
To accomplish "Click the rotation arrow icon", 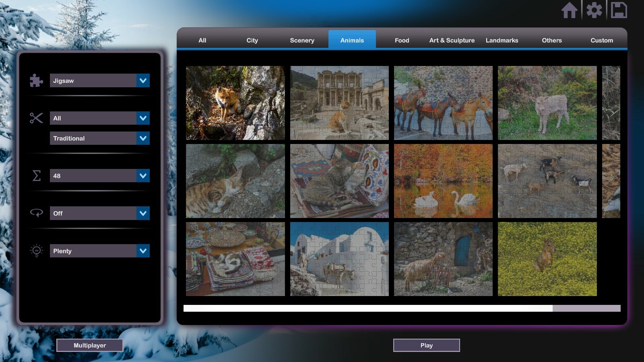I will (x=36, y=213).
